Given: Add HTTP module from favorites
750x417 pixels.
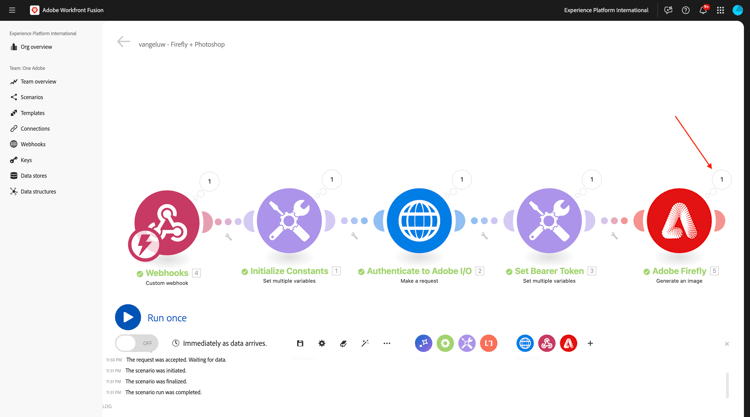Looking at the screenshot, I should point(525,343).
